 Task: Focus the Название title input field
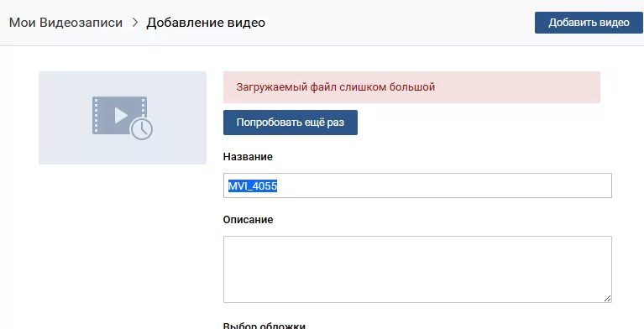(417, 185)
